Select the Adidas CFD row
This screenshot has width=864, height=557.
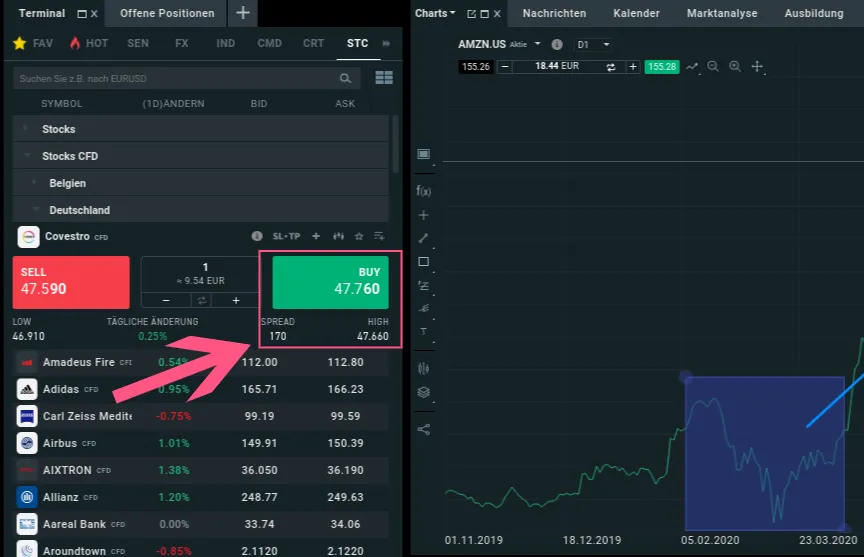[x=201, y=389]
